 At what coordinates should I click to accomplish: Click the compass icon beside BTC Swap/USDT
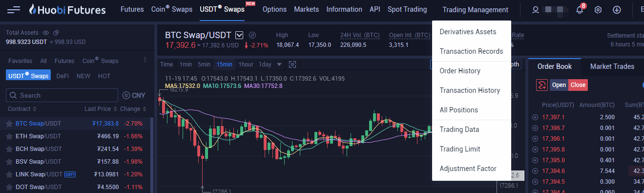[x=252, y=35]
